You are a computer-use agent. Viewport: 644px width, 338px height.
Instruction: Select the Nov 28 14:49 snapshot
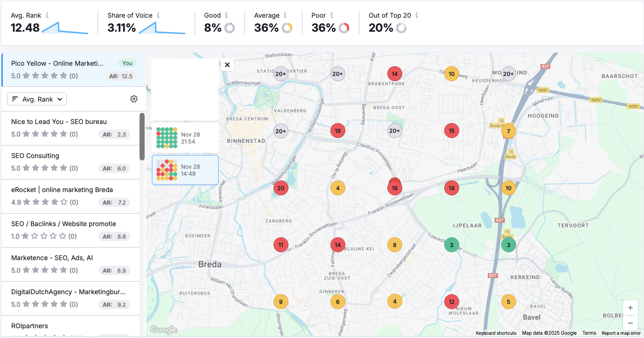(185, 170)
